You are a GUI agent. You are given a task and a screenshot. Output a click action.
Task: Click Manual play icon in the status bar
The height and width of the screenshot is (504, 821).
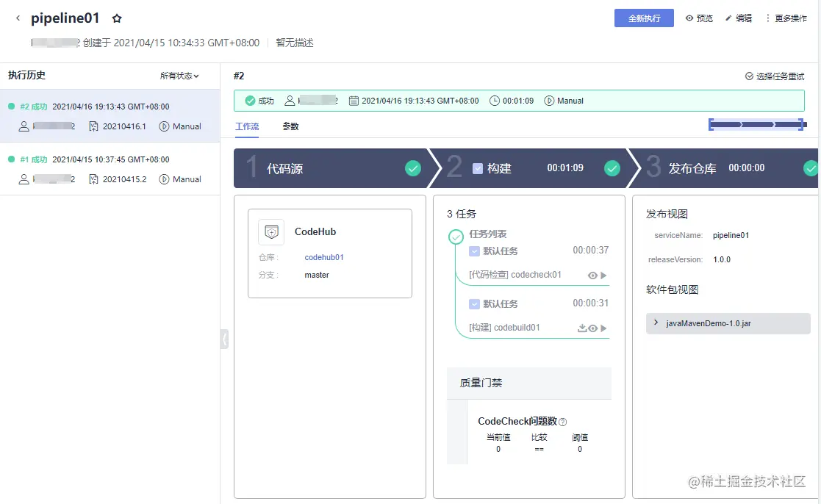click(x=549, y=101)
